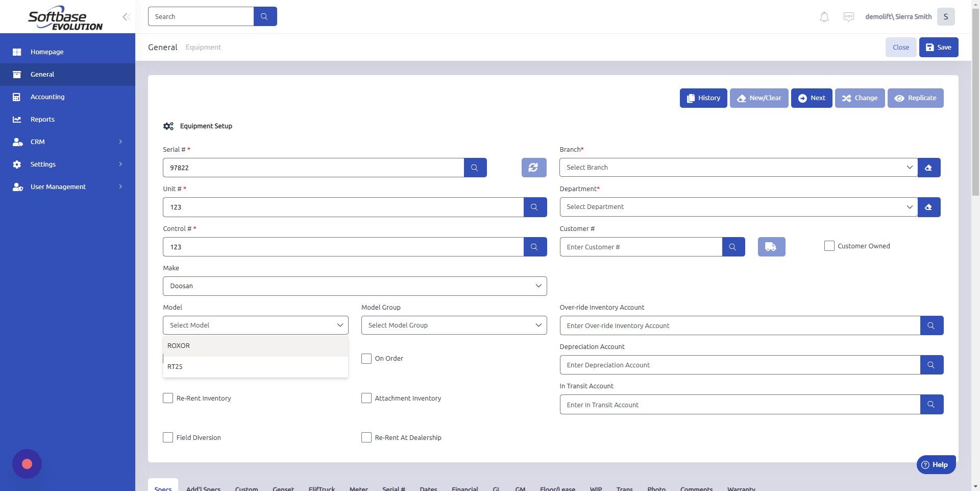This screenshot has width=980, height=491.
Task: Expand the Model Group dropdown
Action: [x=453, y=325]
